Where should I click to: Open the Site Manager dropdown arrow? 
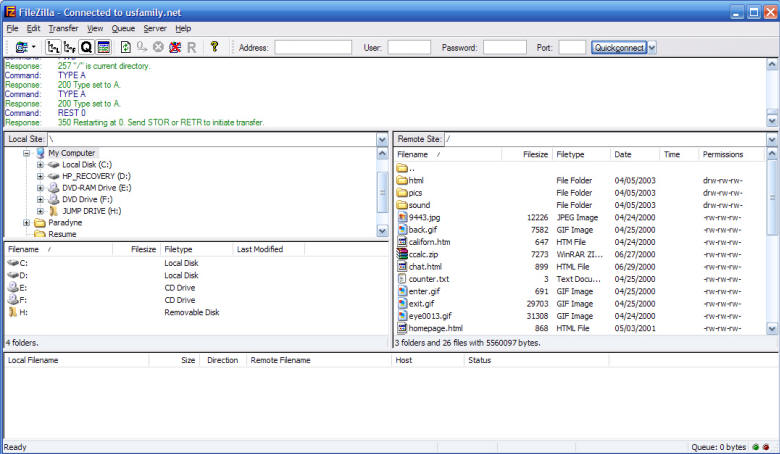(33, 47)
